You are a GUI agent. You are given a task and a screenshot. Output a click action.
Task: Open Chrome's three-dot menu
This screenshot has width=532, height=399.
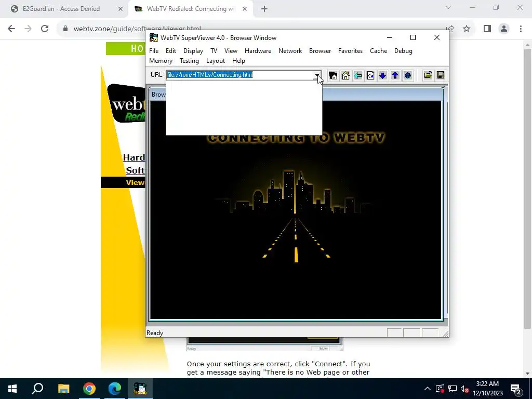521,29
